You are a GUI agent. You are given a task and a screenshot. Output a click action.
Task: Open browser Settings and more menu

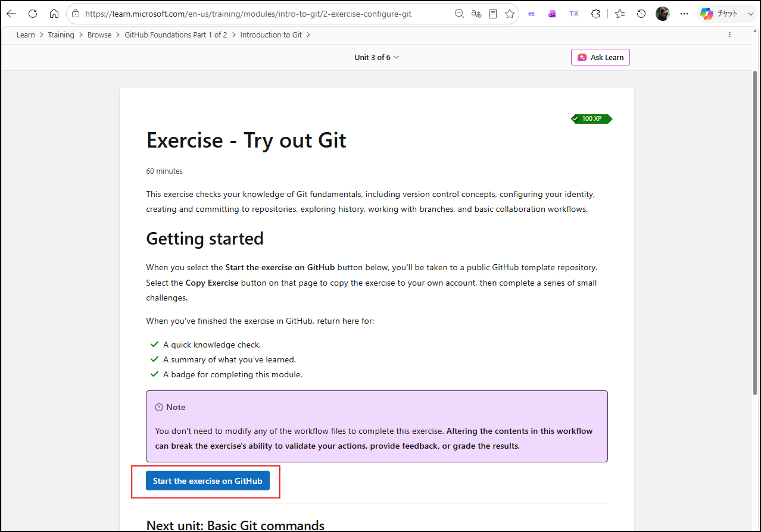click(x=684, y=14)
